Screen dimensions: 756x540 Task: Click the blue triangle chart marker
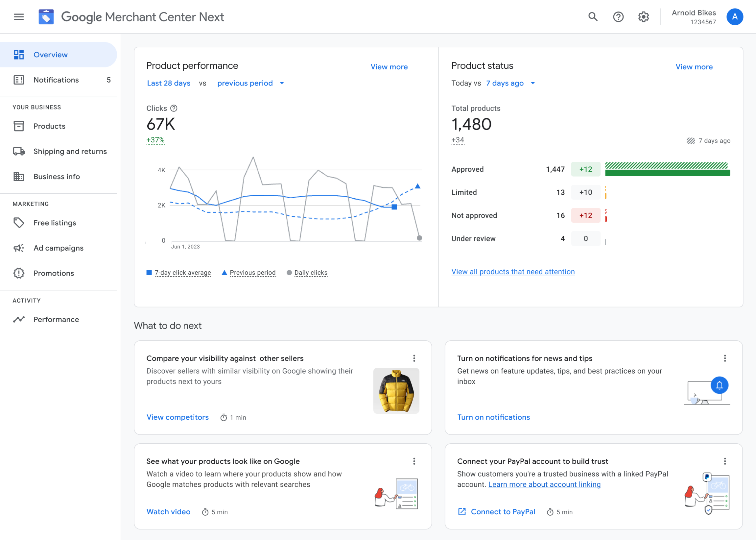pos(418,186)
